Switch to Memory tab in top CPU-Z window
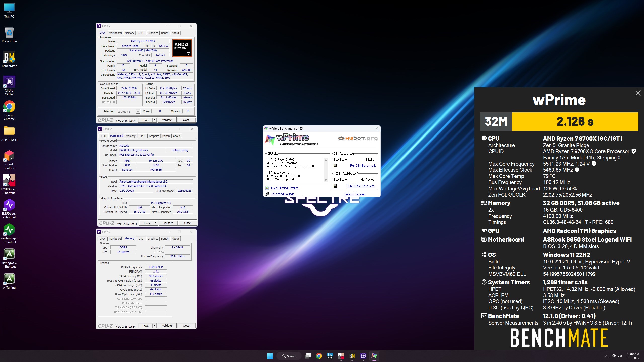This screenshot has height=362, width=644. (x=129, y=33)
